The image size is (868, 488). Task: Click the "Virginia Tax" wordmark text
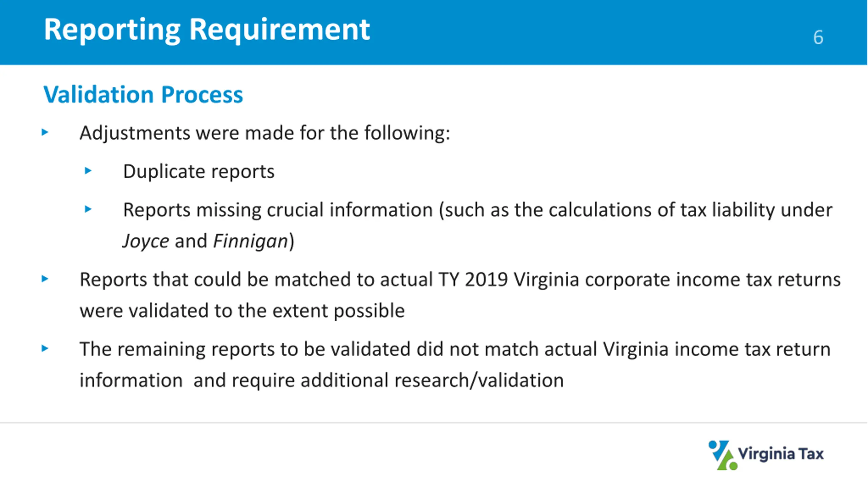point(781,454)
